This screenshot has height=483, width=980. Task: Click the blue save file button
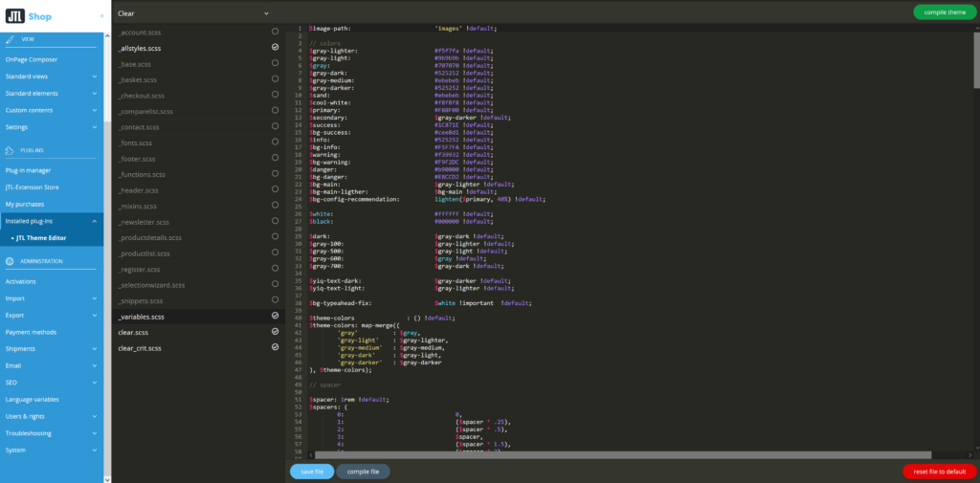(312, 472)
